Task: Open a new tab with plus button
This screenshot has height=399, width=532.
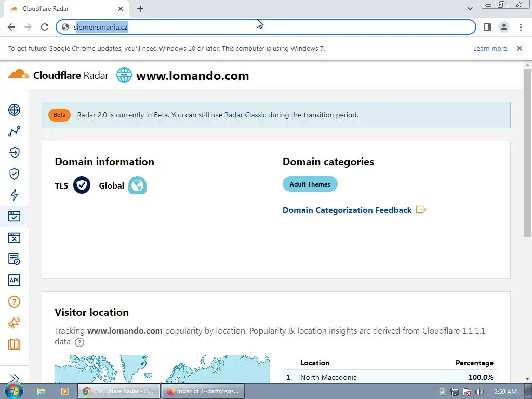Action: click(x=140, y=9)
